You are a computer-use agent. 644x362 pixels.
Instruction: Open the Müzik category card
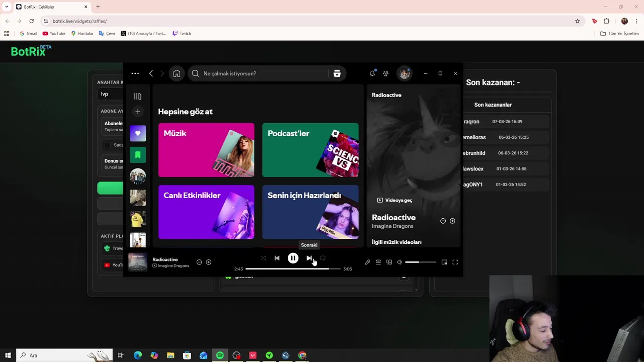point(206,150)
